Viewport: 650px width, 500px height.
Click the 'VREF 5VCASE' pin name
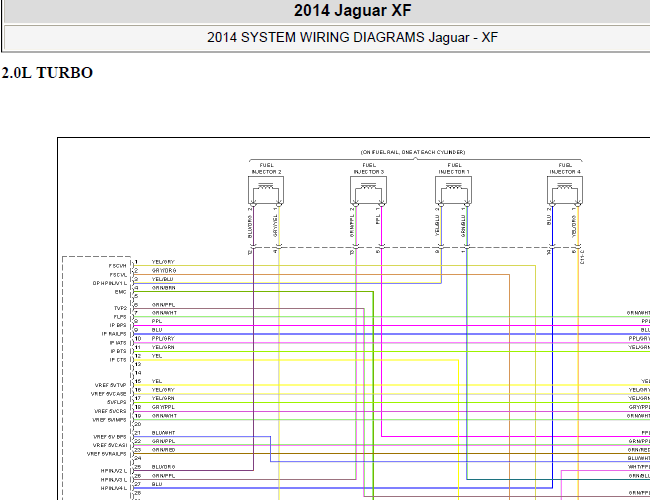tap(109, 394)
